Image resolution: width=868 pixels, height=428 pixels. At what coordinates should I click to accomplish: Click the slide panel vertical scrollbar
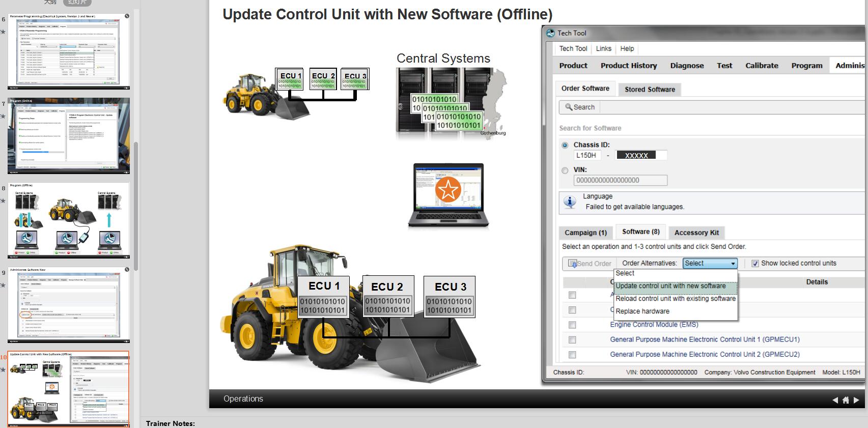(x=136, y=206)
